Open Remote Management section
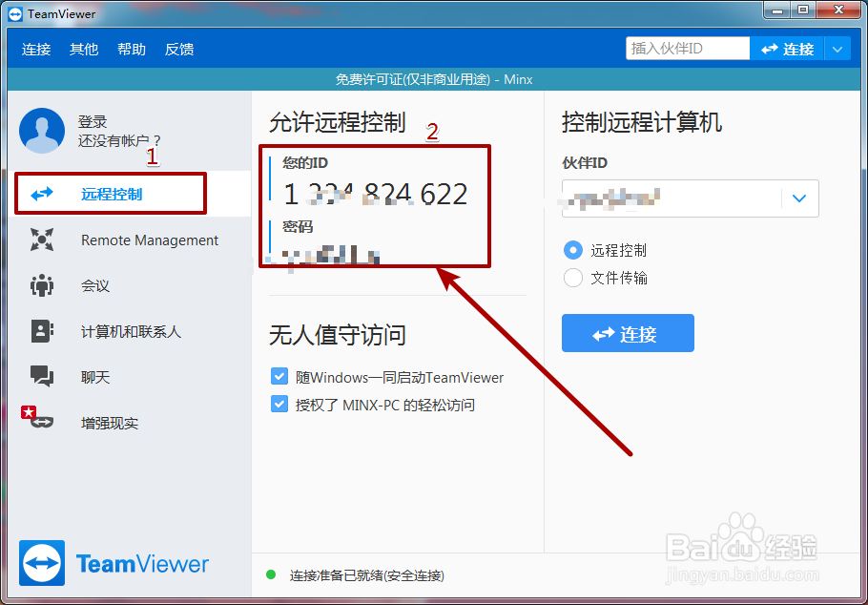This screenshot has height=605, width=868. (130, 240)
